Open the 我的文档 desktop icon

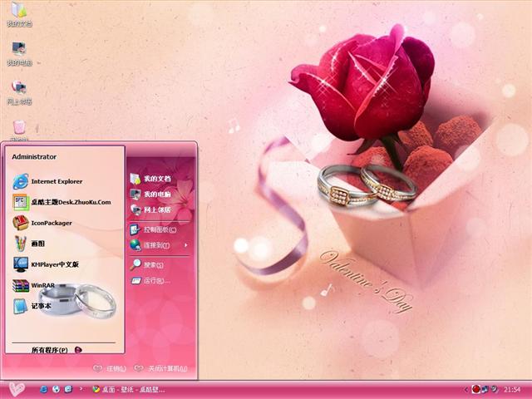[x=18, y=14]
